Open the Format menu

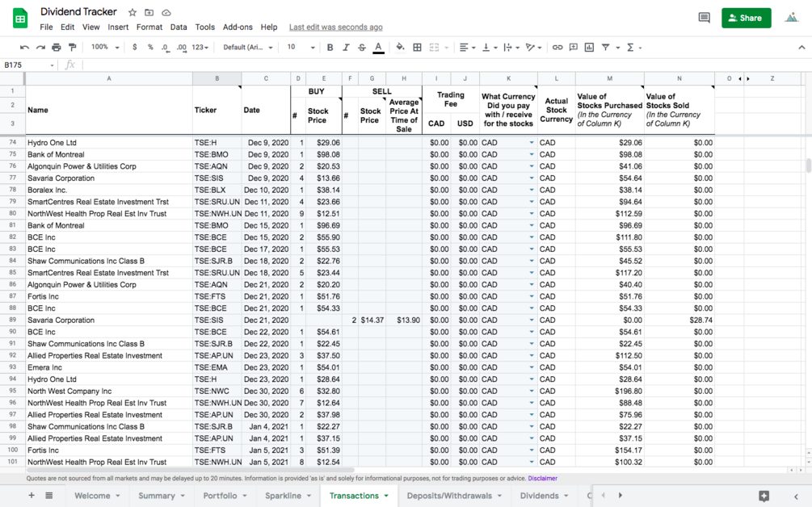(149, 27)
